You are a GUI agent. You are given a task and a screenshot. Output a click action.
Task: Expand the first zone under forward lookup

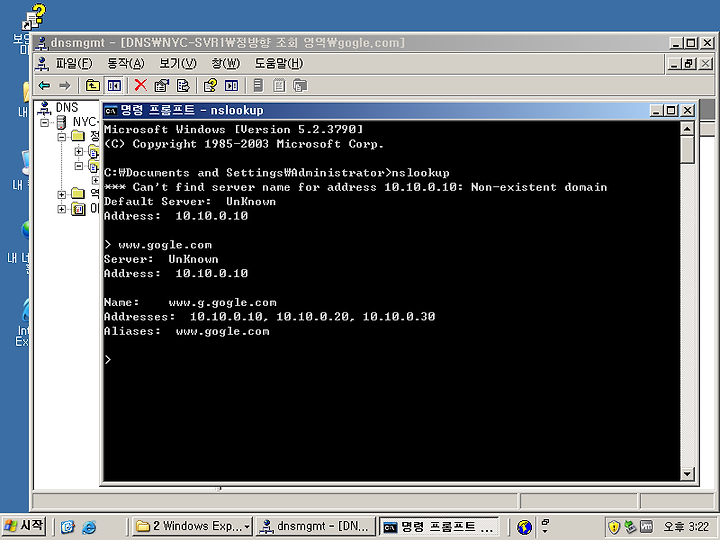coord(79,151)
